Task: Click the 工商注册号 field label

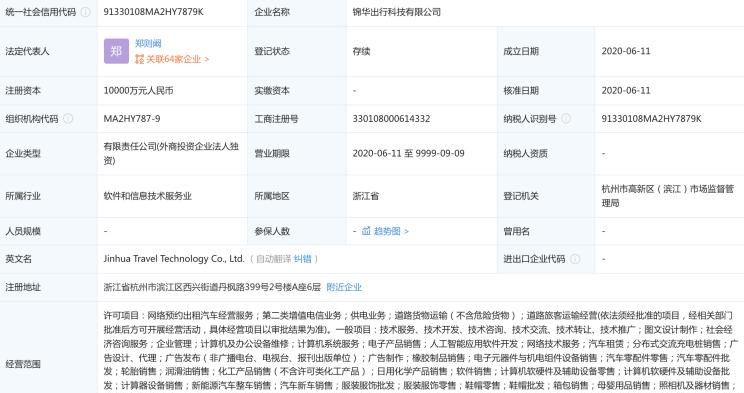Action: [276, 119]
